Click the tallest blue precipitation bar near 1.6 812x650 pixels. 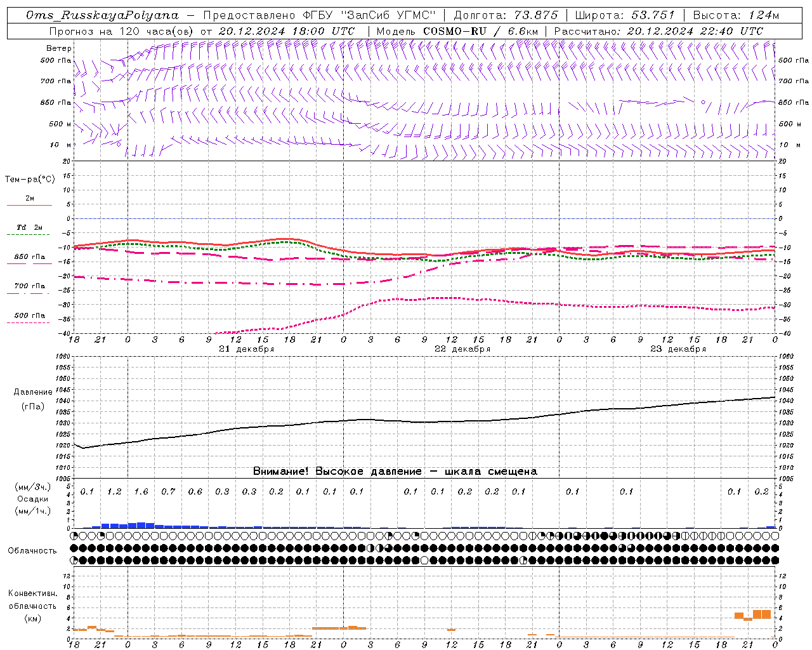tap(141, 525)
